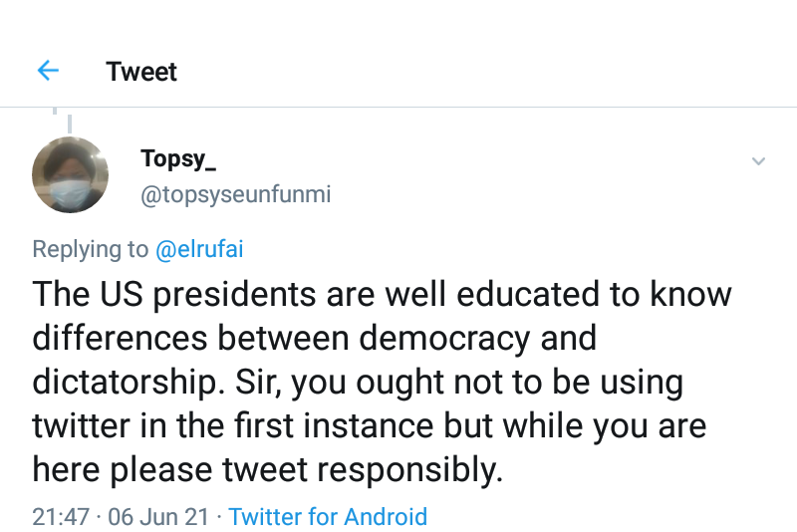Open the tweet options chevron menu
Image resolution: width=797 pixels, height=532 pixels.
[758, 160]
